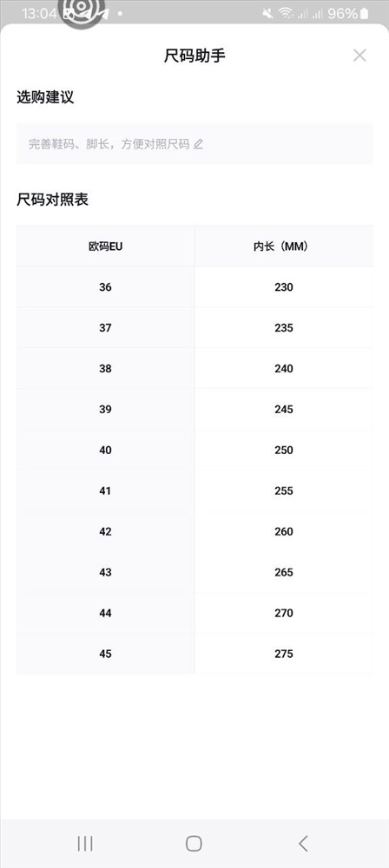Tap the 内长（MM）column header
Viewport: 389px width, 868px height.
pos(284,247)
